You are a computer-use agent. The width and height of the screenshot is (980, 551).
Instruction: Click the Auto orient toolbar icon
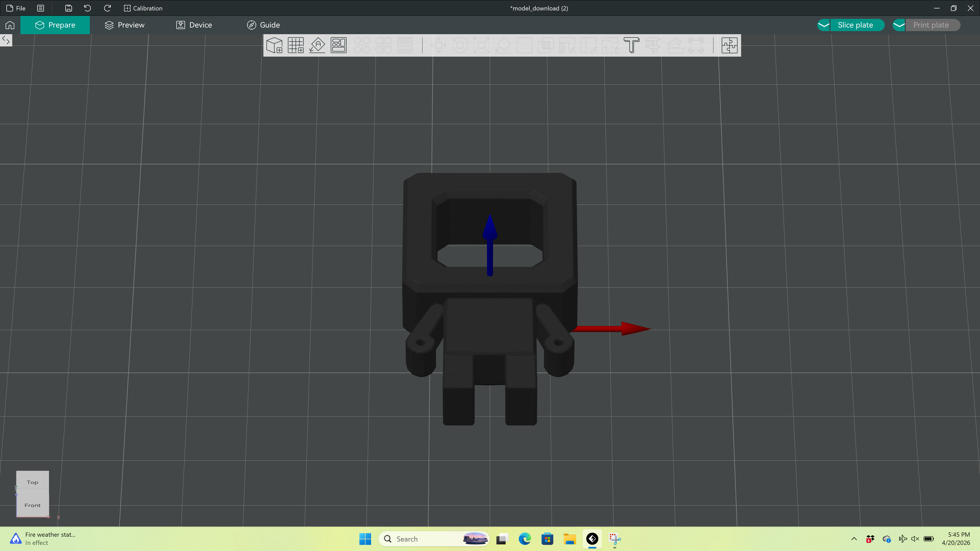[317, 45]
